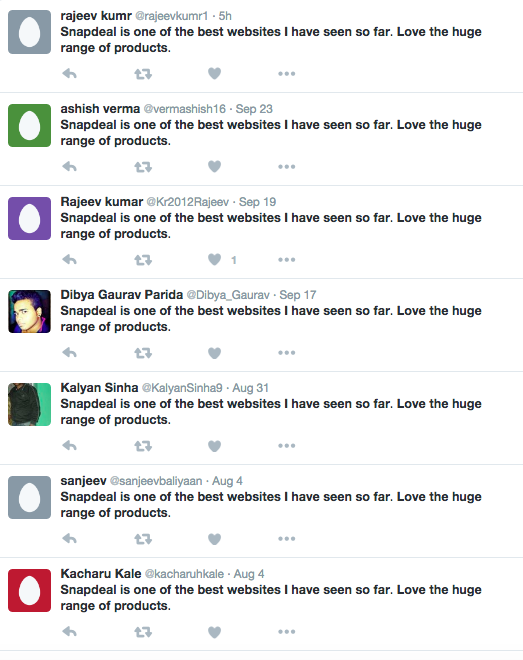The width and height of the screenshot is (523, 660).
Task: Retweet Dibya Gaurav Parida's tweet
Action: [x=143, y=353]
